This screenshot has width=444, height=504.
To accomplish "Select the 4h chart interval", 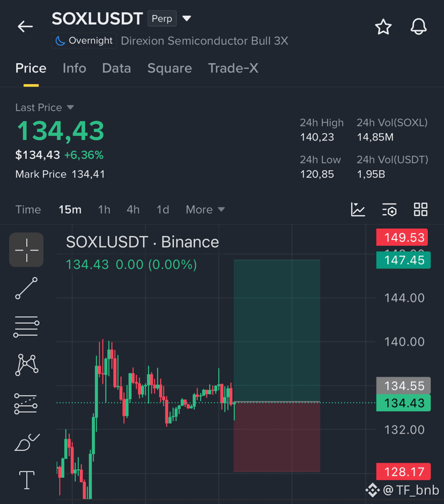I will pyautogui.click(x=133, y=209).
